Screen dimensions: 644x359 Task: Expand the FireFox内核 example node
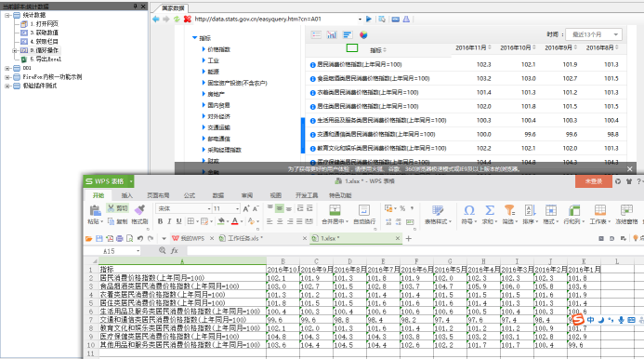click(7, 77)
